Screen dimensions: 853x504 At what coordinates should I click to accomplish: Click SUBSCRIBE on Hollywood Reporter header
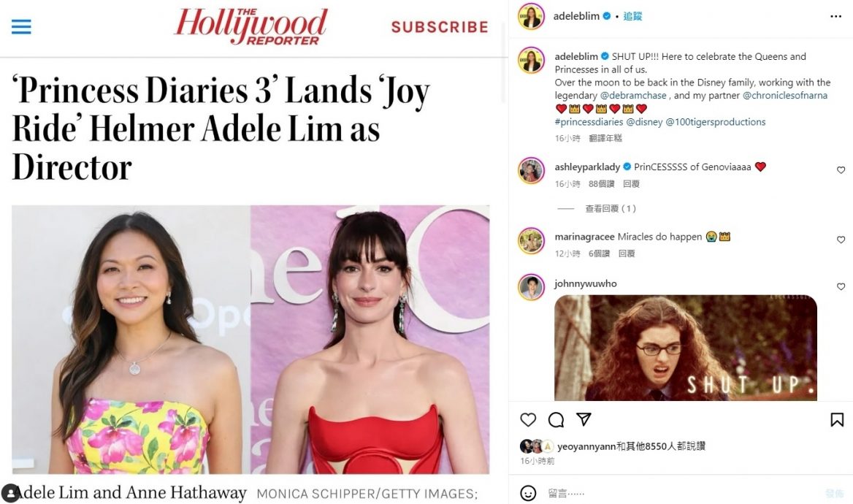coord(440,27)
